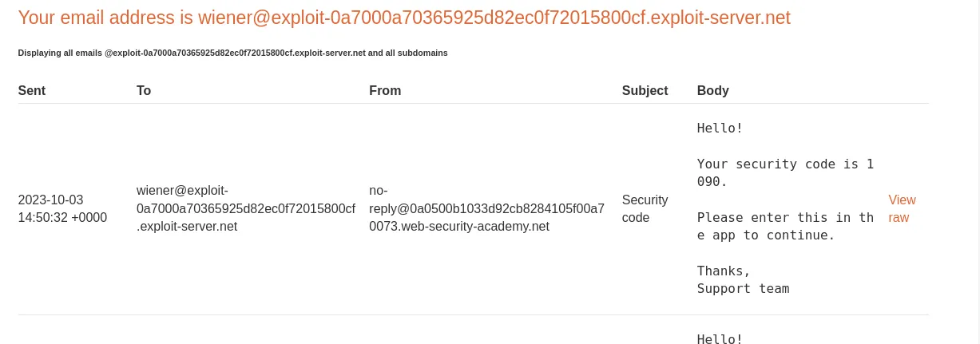Image resolution: width=980 pixels, height=344 pixels.
Task: Click the Sent column header
Action: click(x=32, y=91)
